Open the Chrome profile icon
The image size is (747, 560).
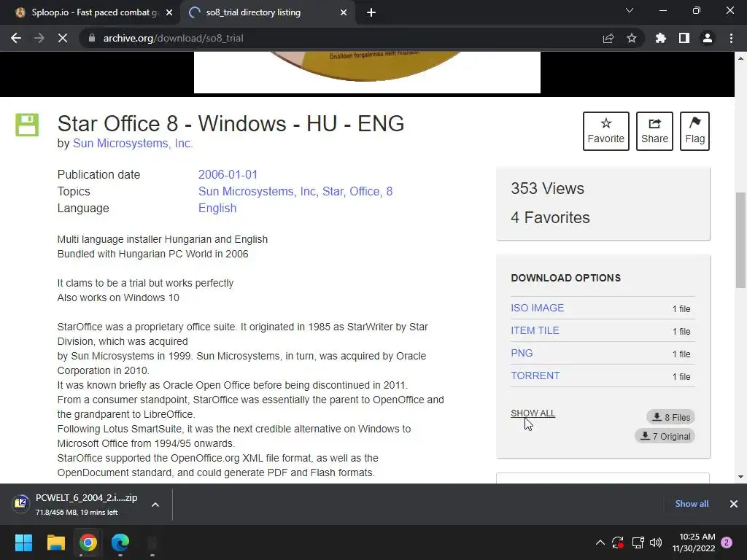pos(708,38)
